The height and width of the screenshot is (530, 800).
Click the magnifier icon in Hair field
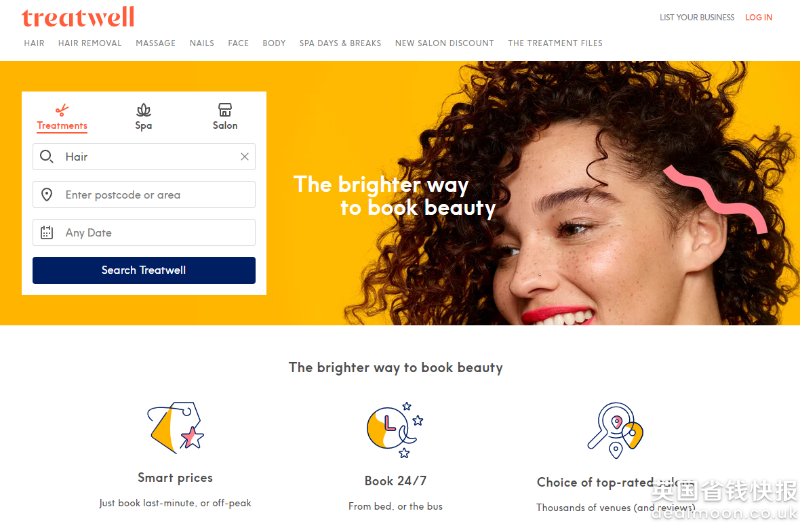click(x=46, y=157)
